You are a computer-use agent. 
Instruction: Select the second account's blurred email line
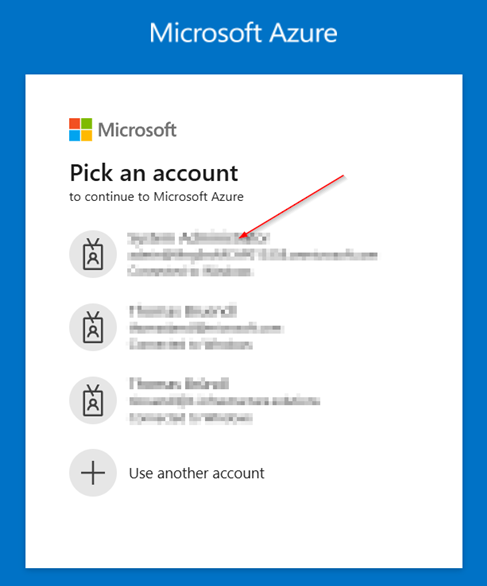[x=206, y=329]
